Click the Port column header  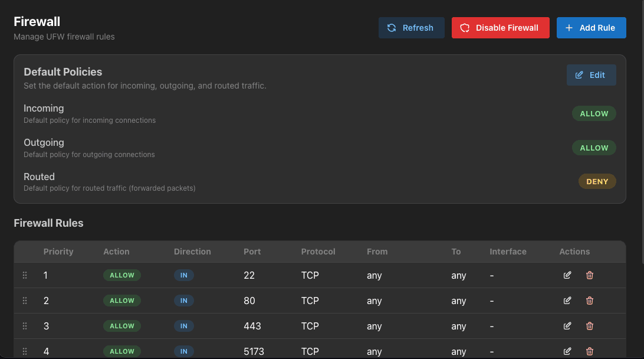click(x=252, y=252)
